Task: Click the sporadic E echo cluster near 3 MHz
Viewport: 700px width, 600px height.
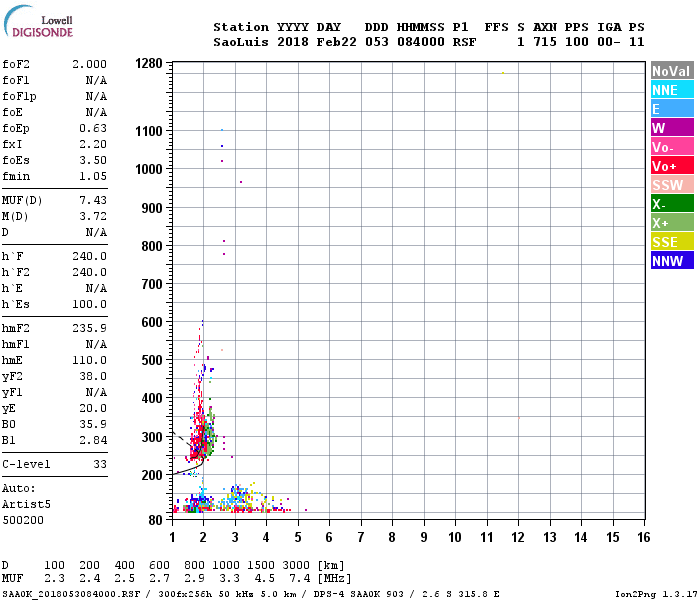Action: 239,498
